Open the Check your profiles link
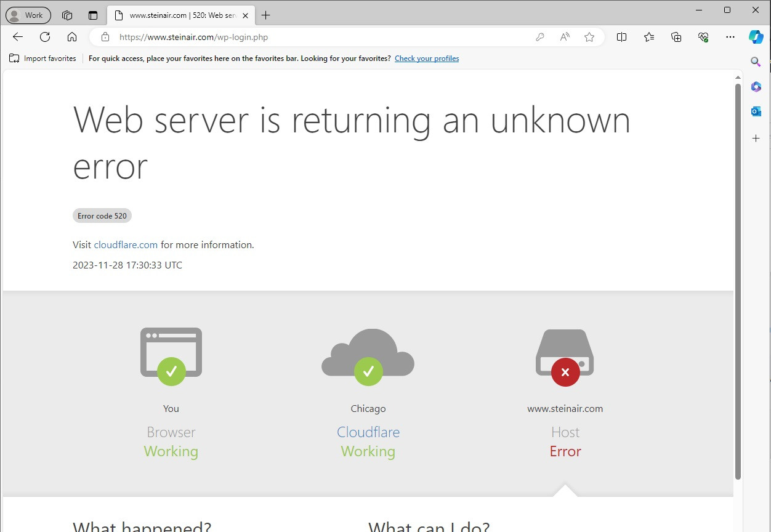The width and height of the screenshot is (771, 532). 427,58
